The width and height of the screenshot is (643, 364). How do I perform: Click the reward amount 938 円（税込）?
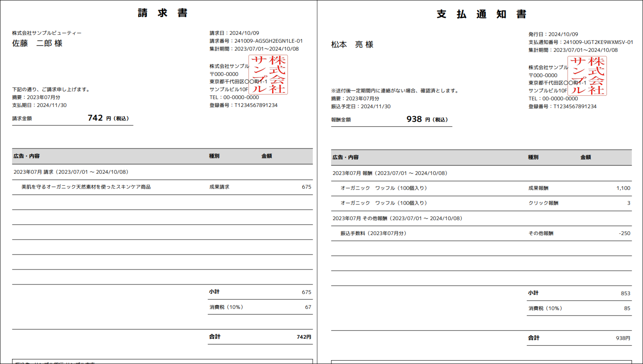tap(427, 119)
